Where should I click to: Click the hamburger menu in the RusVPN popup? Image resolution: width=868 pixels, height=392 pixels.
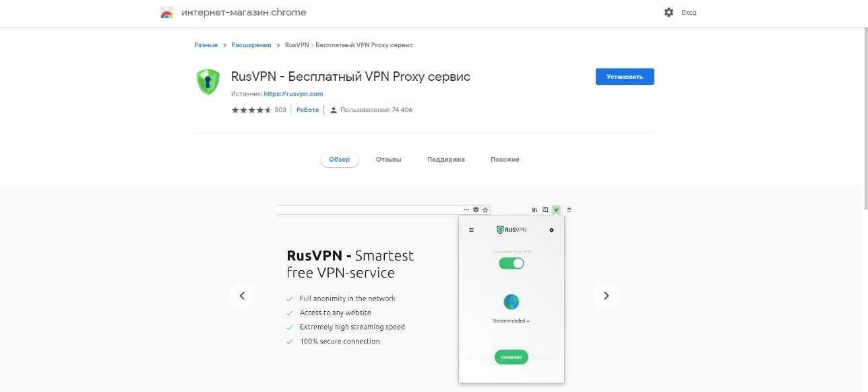coord(471,230)
